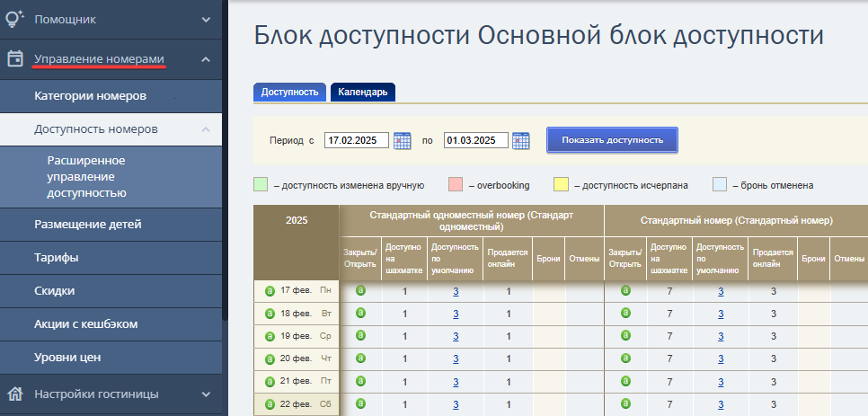Open default availability link for Стандартный номер 22 фев.

click(x=721, y=404)
